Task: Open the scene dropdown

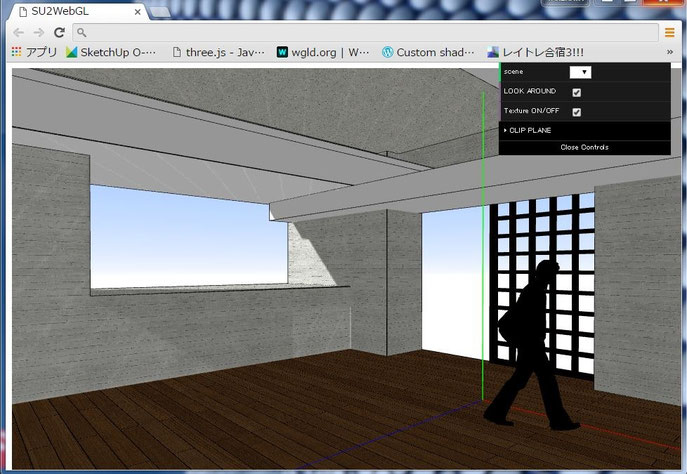Action: (580, 72)
